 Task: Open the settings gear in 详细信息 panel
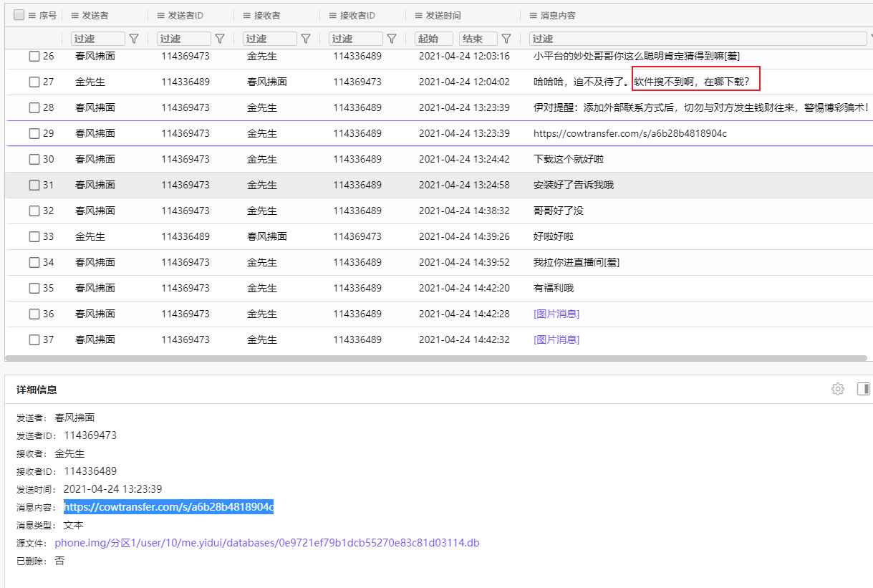[837, 389]
